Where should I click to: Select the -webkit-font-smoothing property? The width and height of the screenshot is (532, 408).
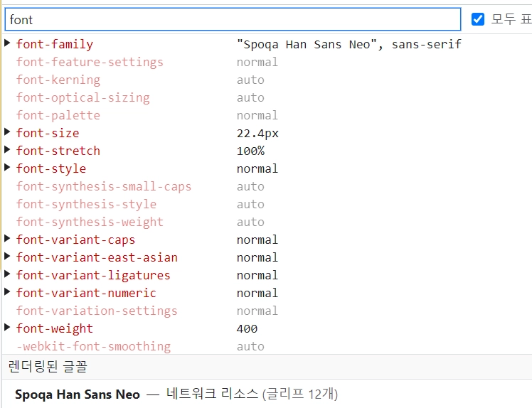point(93,346)
